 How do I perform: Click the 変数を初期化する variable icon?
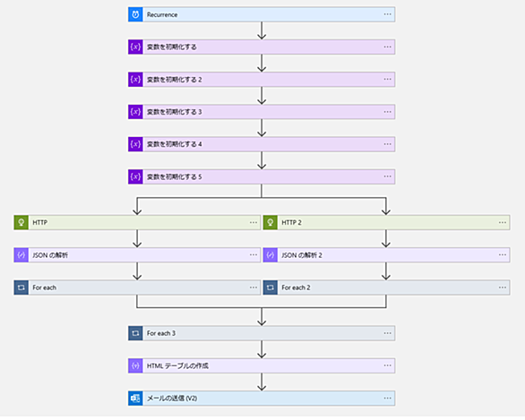(135, 47)
